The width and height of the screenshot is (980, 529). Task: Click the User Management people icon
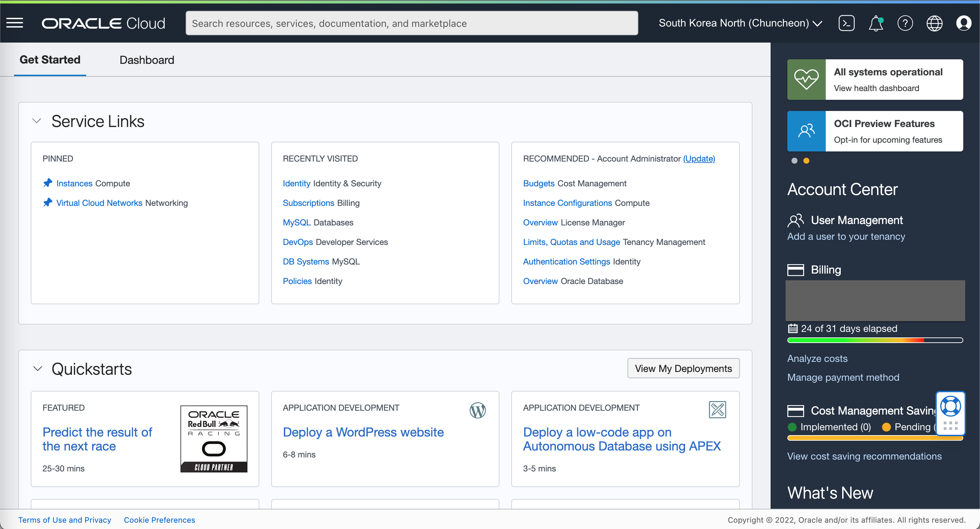pos(796,220)
